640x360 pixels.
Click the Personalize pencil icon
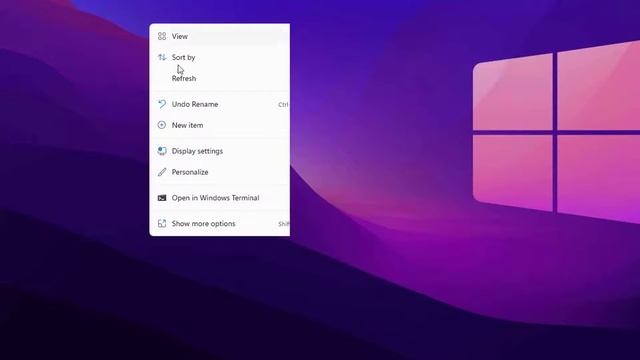[x=162, y=172]
